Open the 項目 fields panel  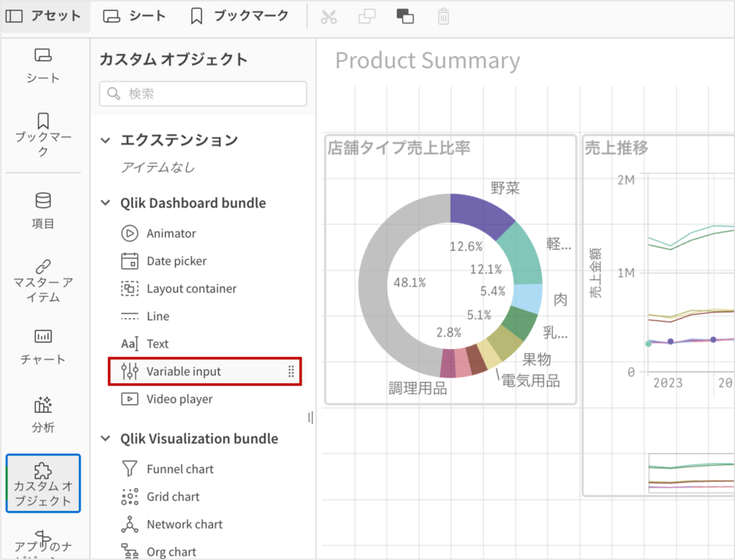coord(43,211)
